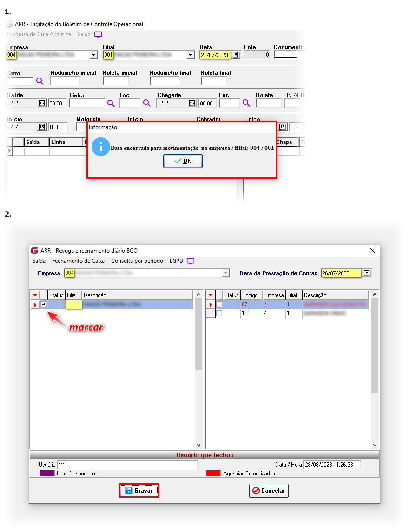Open the calendar for Data da Prestação de Contas
Viewport: 409px width, 532px height.
pos(366,273)
